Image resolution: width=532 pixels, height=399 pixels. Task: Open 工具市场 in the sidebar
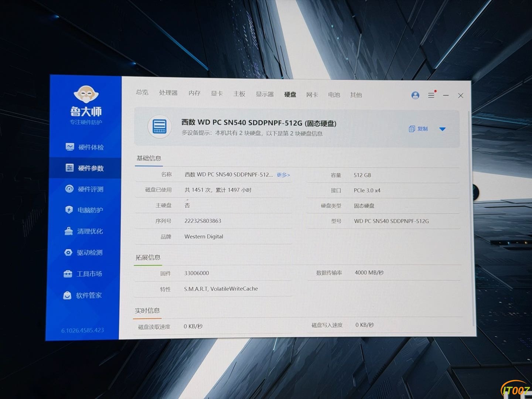[x=83, y=274]
